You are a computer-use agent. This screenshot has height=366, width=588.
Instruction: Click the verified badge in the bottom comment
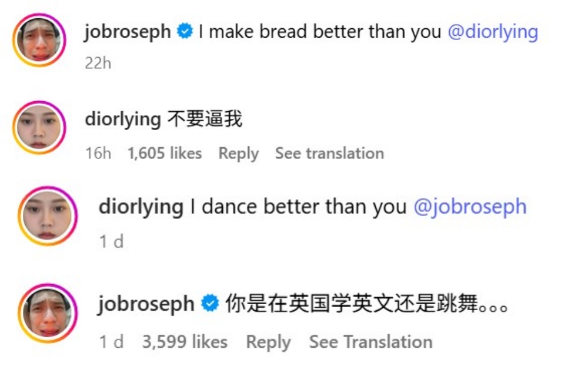[x=209, y=303]
